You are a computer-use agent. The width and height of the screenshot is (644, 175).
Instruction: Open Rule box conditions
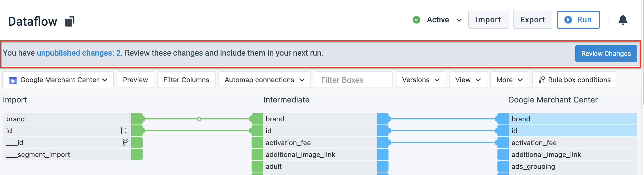(574, 80)
